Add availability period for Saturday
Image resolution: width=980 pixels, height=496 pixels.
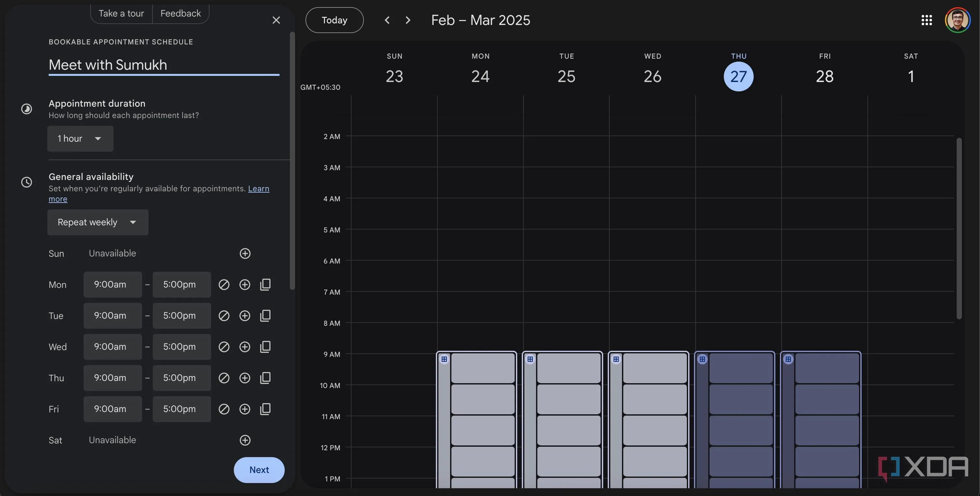tap(245, 440)
